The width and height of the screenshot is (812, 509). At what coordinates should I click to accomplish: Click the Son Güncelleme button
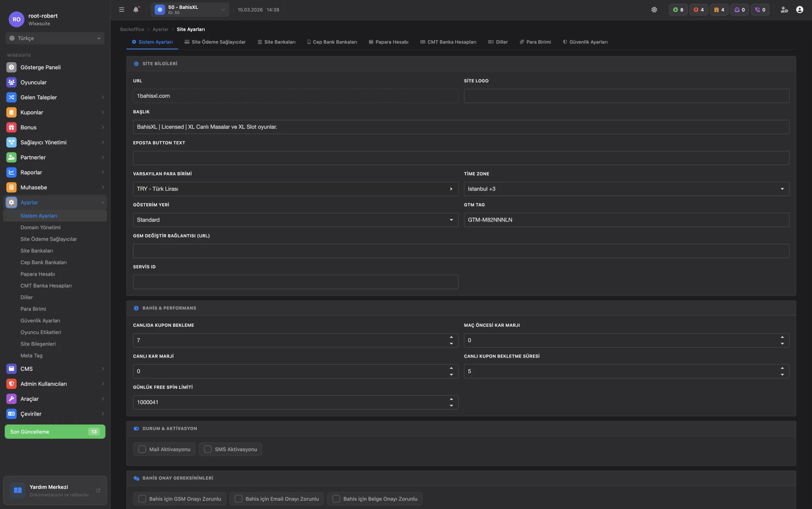point(55,432)
